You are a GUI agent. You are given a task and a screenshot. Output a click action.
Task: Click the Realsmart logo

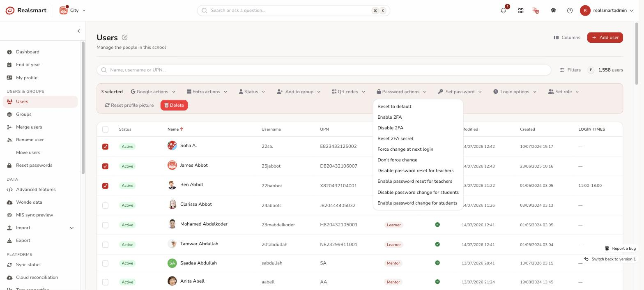tap(26, 10)
